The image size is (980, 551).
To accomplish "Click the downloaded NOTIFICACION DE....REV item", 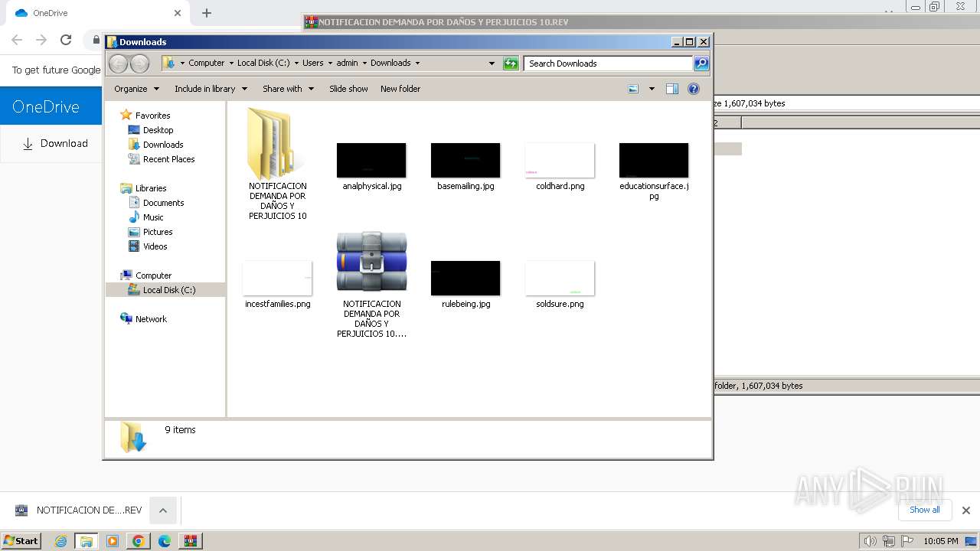I will tap(78, 510).
